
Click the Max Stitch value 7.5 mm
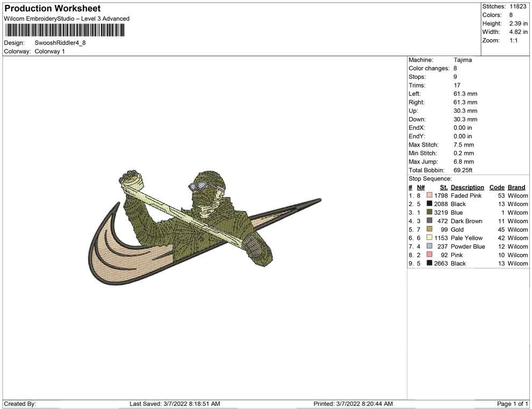(464, 145)
